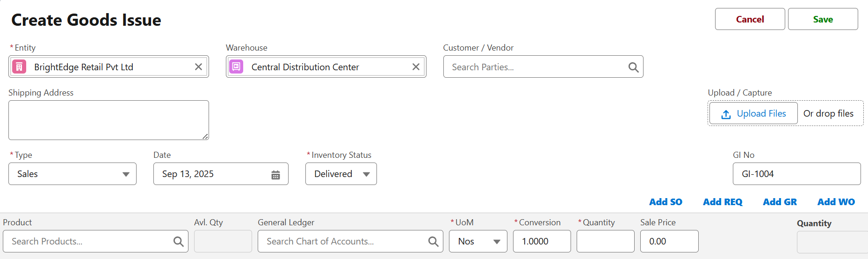Image resolution: width=868 pixels, height=259 pixels.
Task: Click the Upload Files button
Action: point(753,114)
